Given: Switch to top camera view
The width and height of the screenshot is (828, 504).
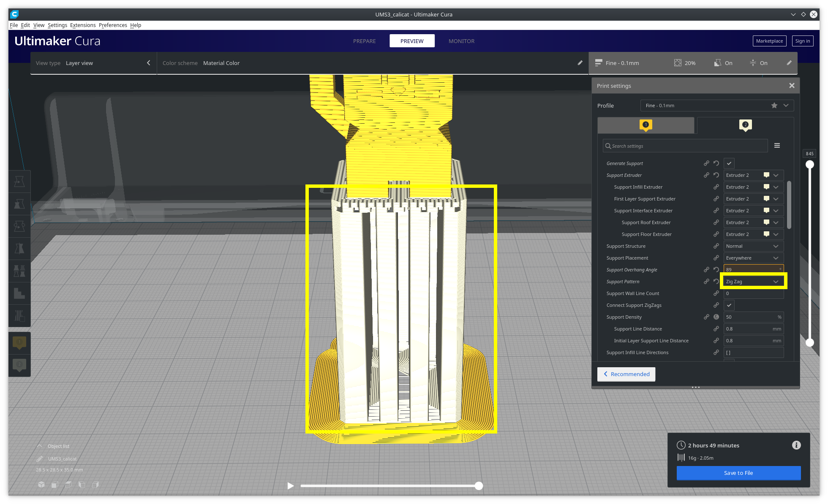Looking at the screenshot, I should click(x=68, y=485).
